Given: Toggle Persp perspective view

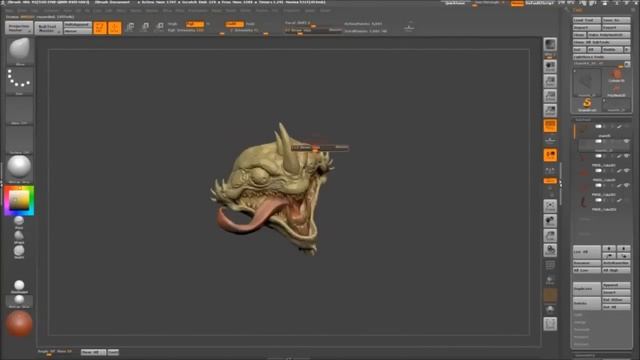Looking at the screenshot, I should (x=550, y=125).
